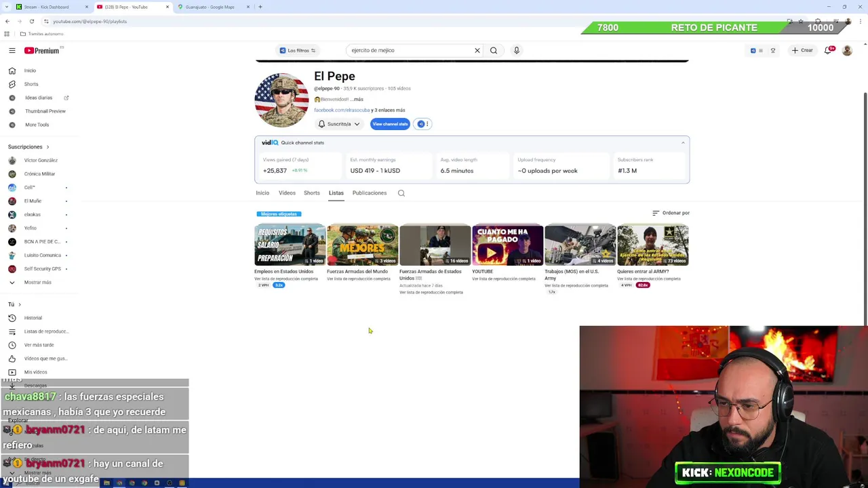Image resolution: width=868 pixels, height=488 pixels.
Task: Click the vidIQ list icon in header
Action: pos(760,50)
